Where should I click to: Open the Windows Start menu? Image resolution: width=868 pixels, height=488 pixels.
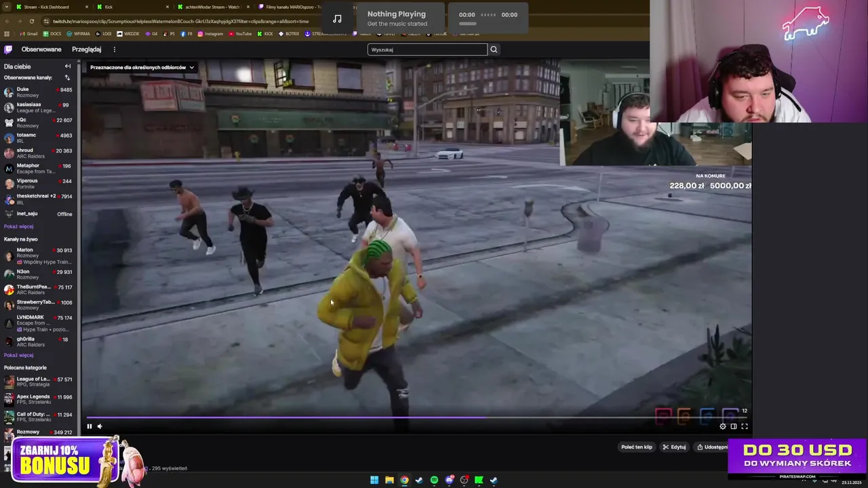pyautogui.click(x=374, y=481)
